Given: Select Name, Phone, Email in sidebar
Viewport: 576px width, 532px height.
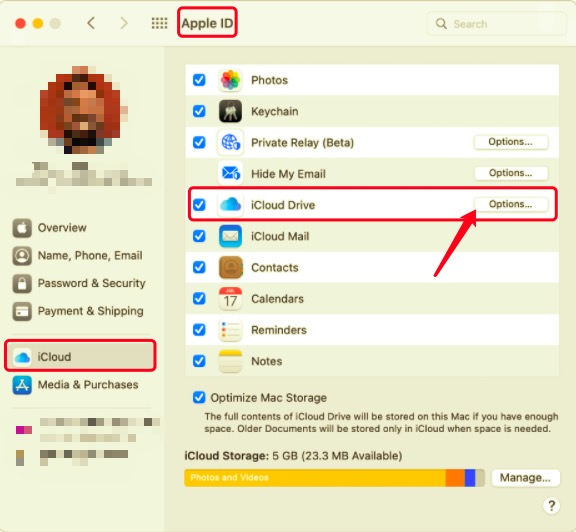Looking at the screenshot, I should click(x=78, y=255).
